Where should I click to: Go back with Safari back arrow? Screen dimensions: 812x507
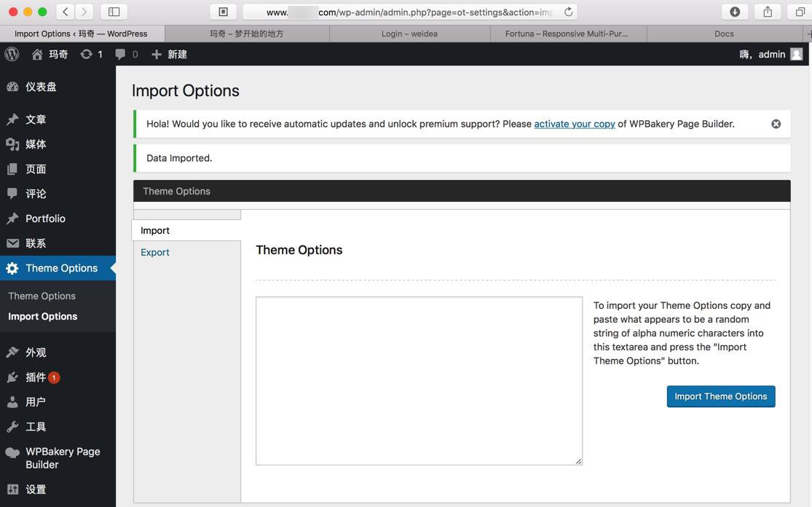[x=66, y=12]
